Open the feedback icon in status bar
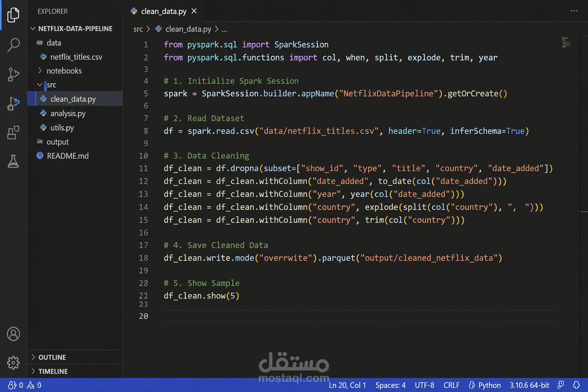The width and height of the screenshot is (588, 392). point(561,385)
